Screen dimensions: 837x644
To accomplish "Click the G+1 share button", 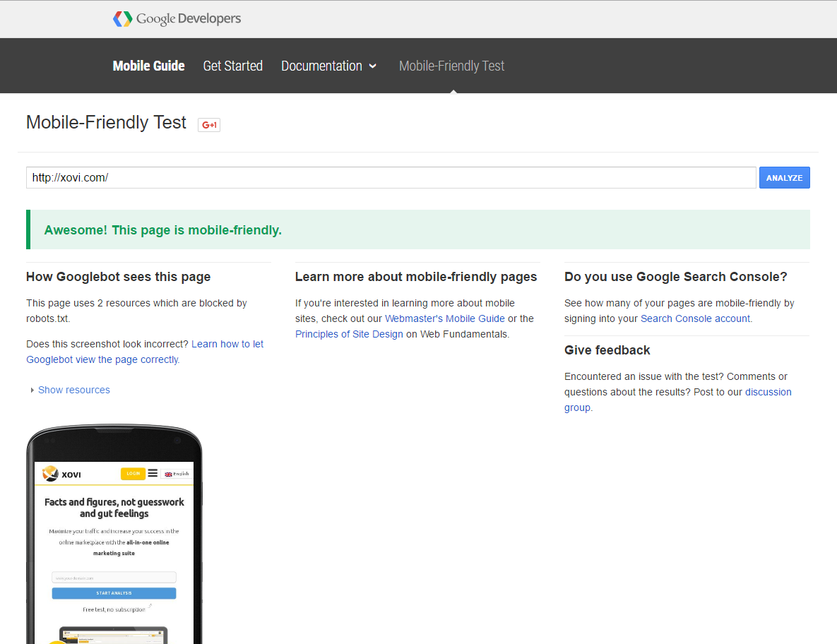I will click(x=208, y=125).
